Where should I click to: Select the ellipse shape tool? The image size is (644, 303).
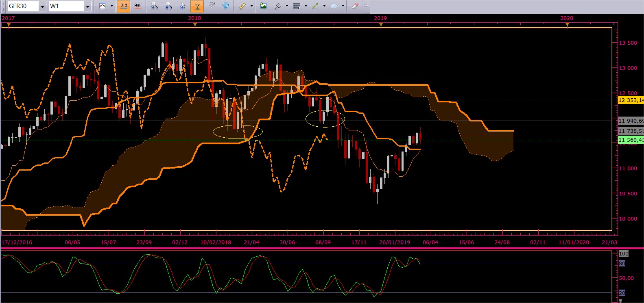[334, 6]
